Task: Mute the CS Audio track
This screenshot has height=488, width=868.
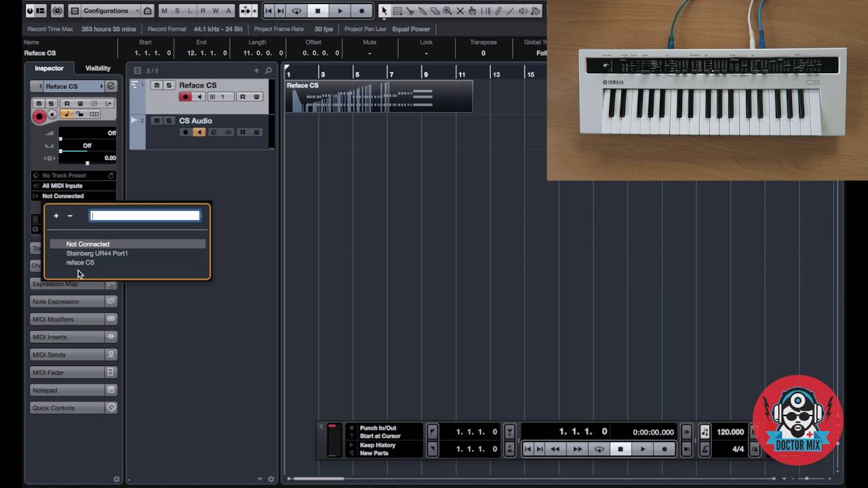Action: point(157,121)
